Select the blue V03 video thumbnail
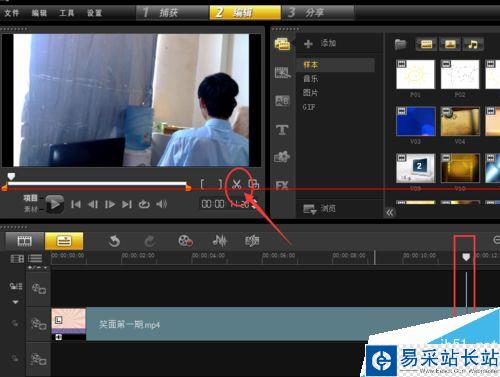The image size is (500, 377). (x=416, y=121)
